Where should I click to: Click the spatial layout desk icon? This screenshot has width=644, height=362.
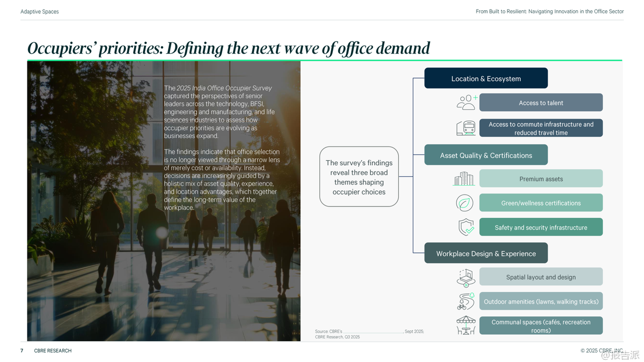click(465, 277)
